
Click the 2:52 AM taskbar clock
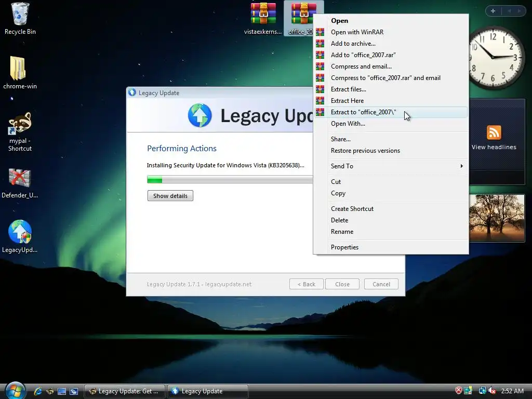click(x=512, y=391)
